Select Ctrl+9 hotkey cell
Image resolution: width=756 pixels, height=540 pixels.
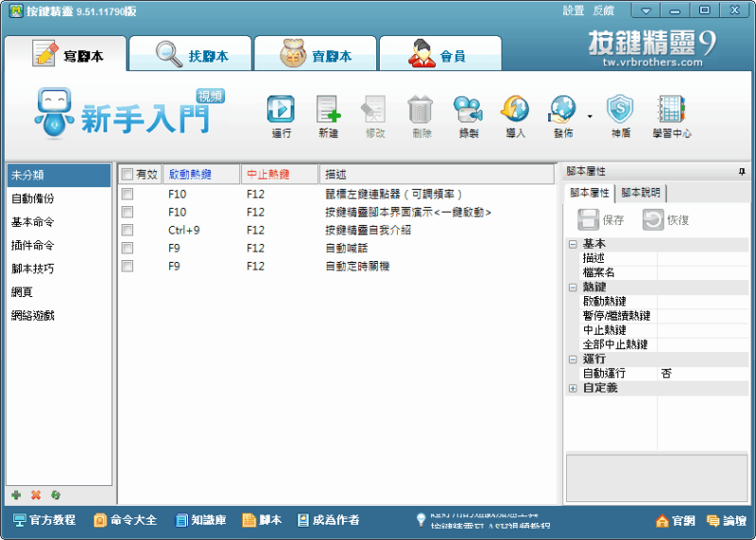[x=183, y=230]
